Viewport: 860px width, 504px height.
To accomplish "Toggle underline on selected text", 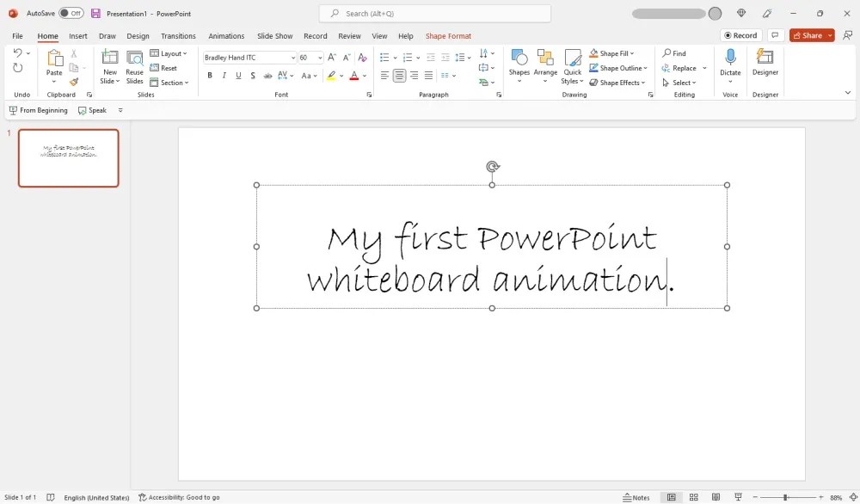I will tap(237, 75).
